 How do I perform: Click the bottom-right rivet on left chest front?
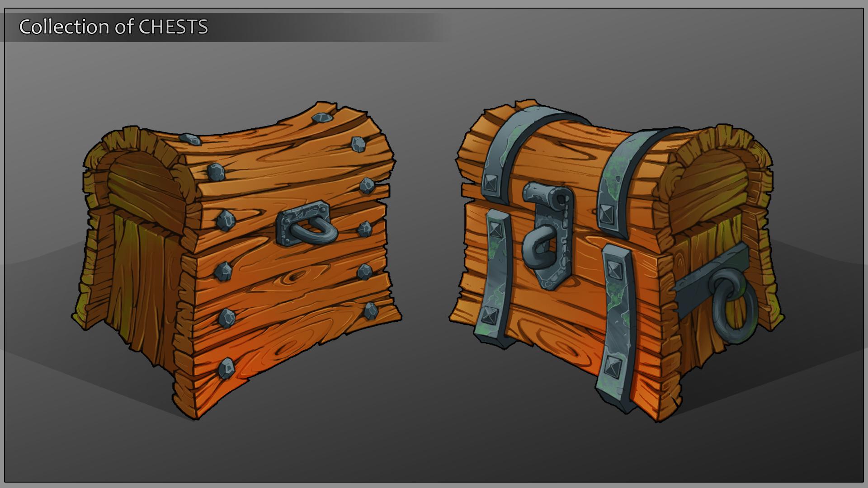371,310
